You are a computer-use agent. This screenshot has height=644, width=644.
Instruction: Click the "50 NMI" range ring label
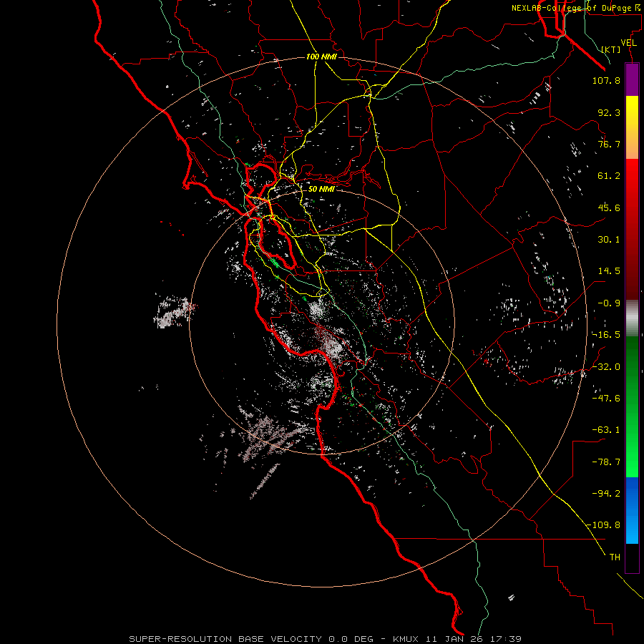tap(321, 189)
